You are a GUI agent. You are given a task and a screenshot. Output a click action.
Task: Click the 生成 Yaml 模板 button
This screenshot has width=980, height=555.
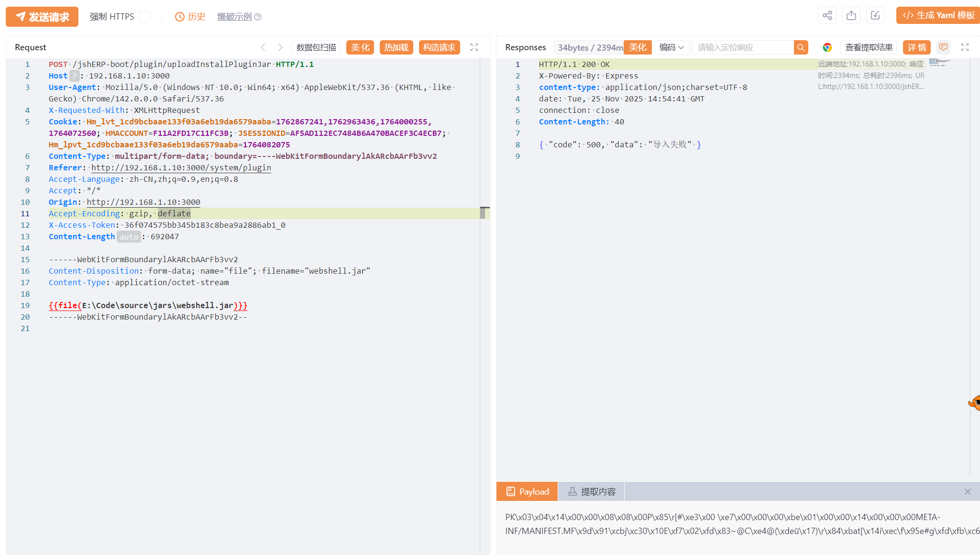(938, 16)
